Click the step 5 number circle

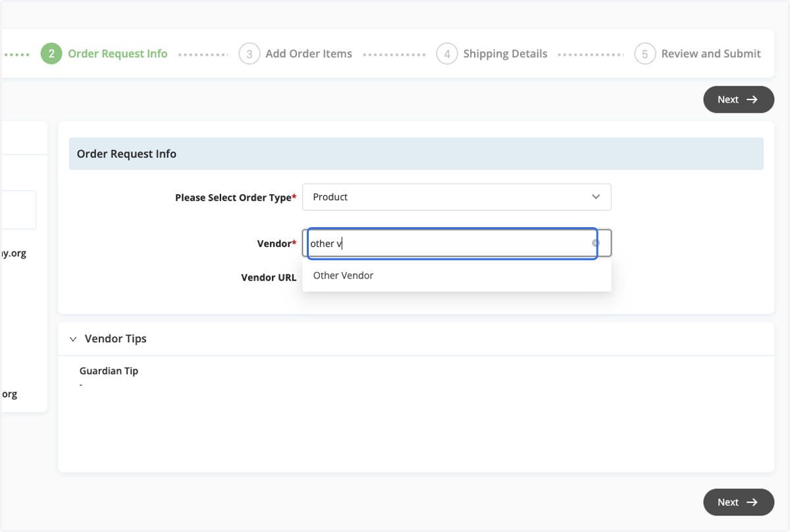coord(645,54)
